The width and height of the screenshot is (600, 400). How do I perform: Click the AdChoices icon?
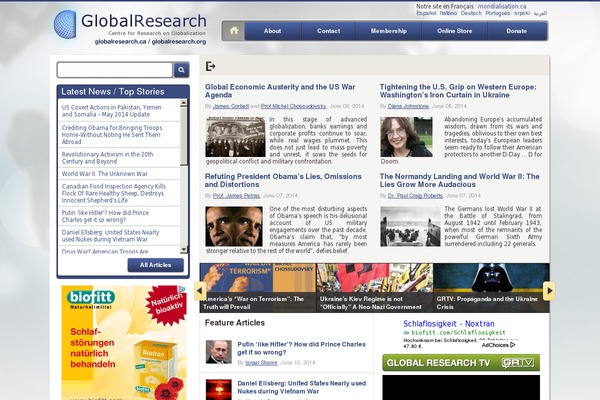513,345
